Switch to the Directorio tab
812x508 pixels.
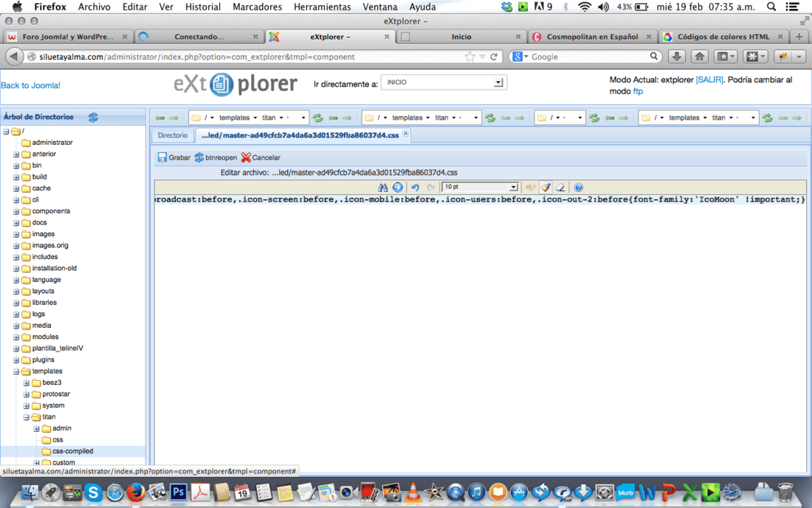click(173, 135)
